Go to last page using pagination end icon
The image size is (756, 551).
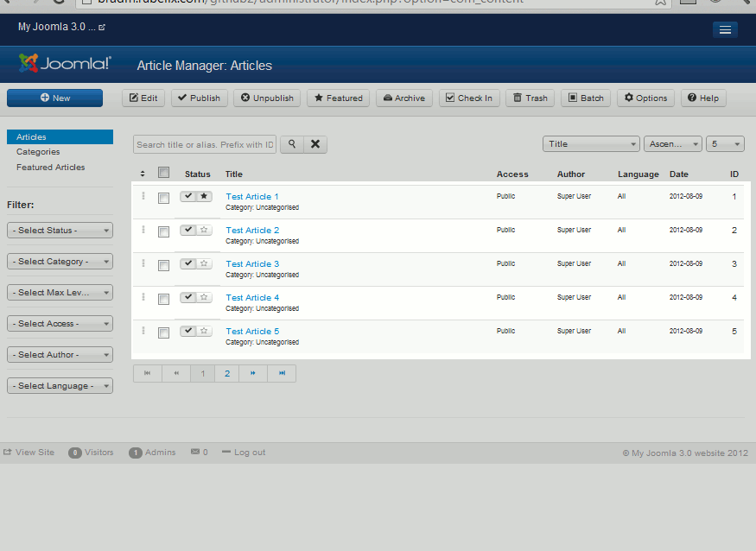[282, 373]
